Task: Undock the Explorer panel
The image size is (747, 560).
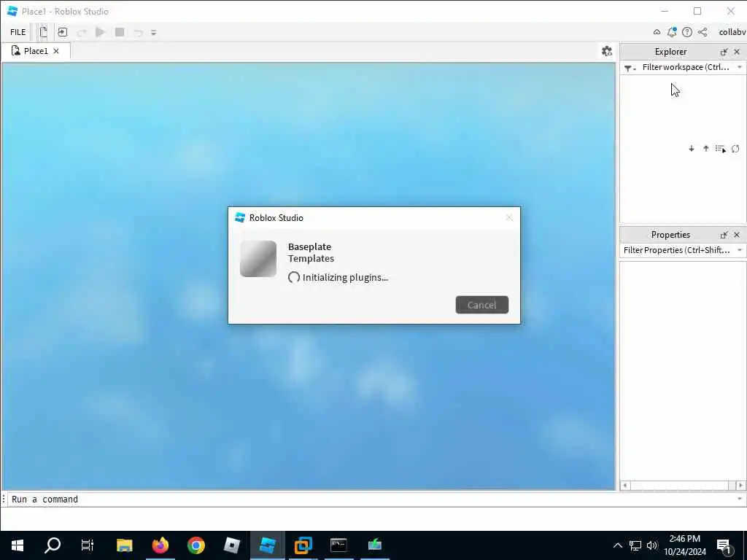Action: point(724,52)
